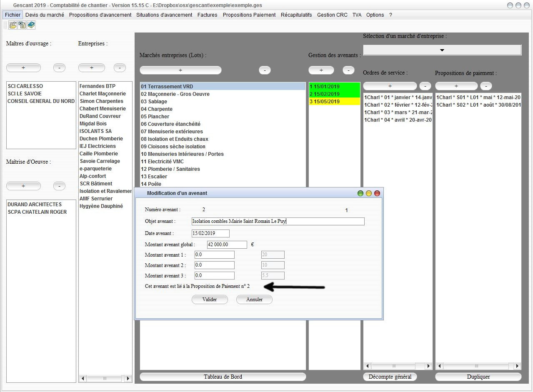533x392 pixels.
Task: Add a new Maître d'ouvrage with + button
Action: 23,67
